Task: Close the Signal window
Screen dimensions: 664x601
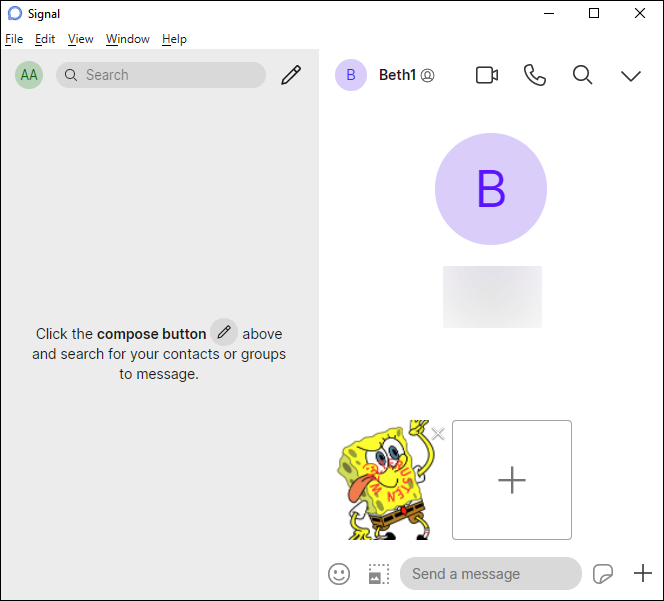Action: coord(639,14)
